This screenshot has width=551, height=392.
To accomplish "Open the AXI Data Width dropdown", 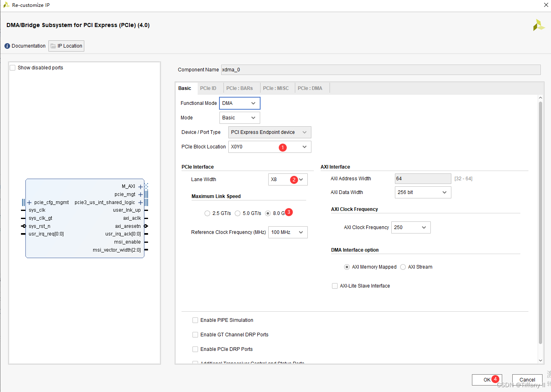I will [423, 192].
